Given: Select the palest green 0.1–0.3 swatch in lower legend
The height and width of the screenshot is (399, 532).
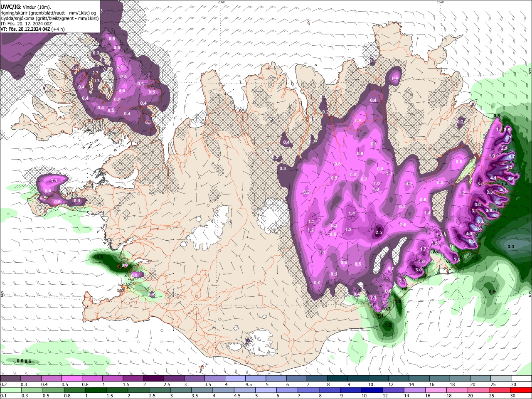Looking at the screenshot, I should tap(11, 390).
